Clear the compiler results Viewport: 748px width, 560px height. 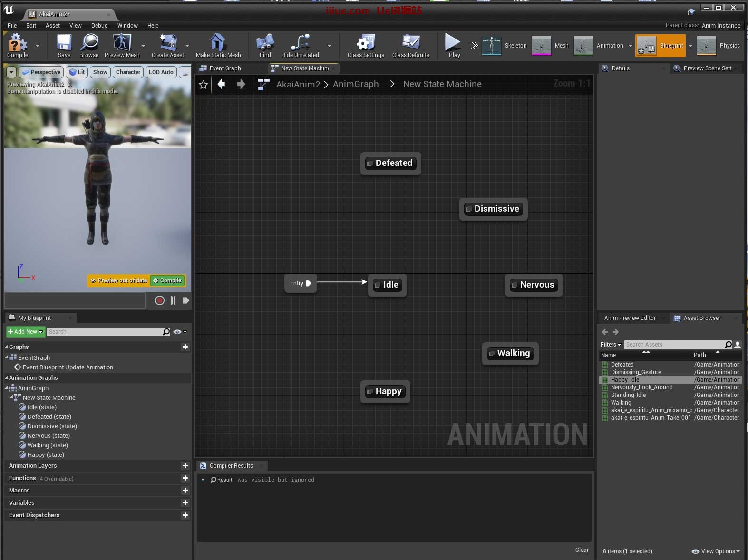coord(582,550)
